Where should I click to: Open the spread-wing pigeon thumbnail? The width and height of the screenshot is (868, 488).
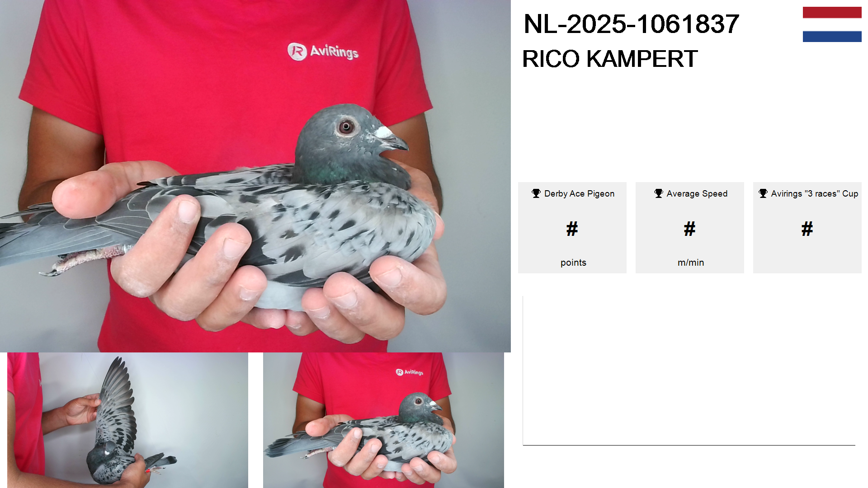click(127, 420)
